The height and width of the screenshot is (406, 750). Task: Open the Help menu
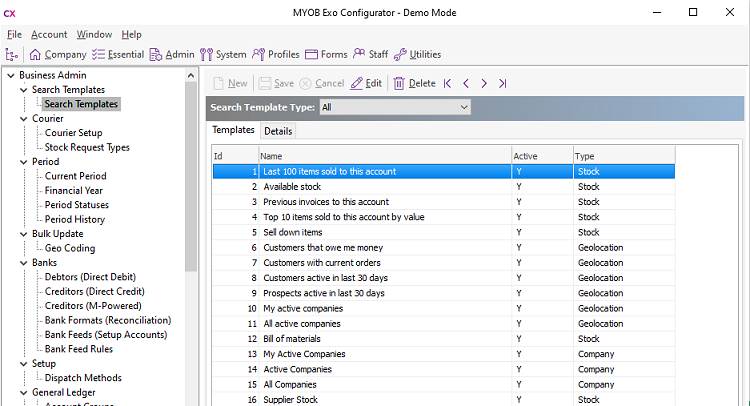132,34
